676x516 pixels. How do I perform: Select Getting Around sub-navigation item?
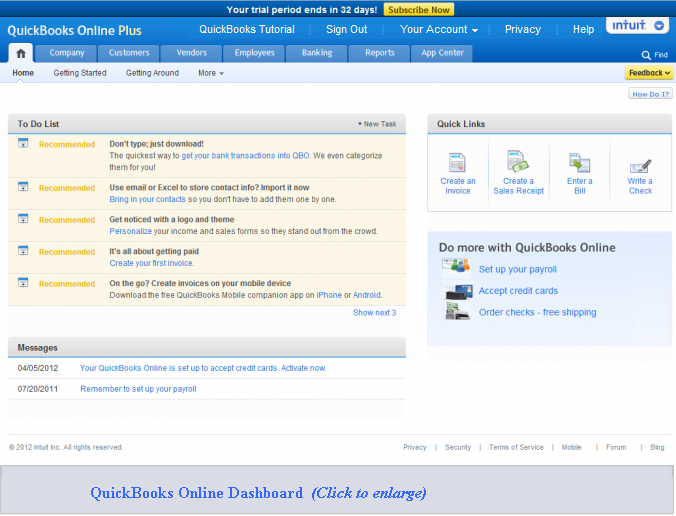[x=152, y=73]
